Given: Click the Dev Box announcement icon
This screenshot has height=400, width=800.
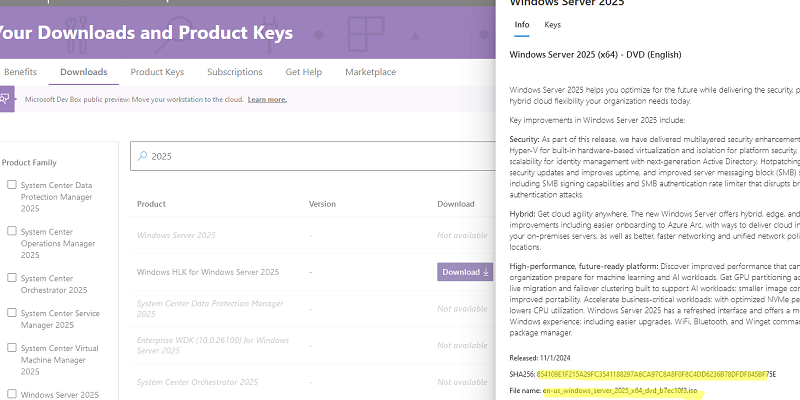Looking at the screenshot, I should [x=6, y=99].
